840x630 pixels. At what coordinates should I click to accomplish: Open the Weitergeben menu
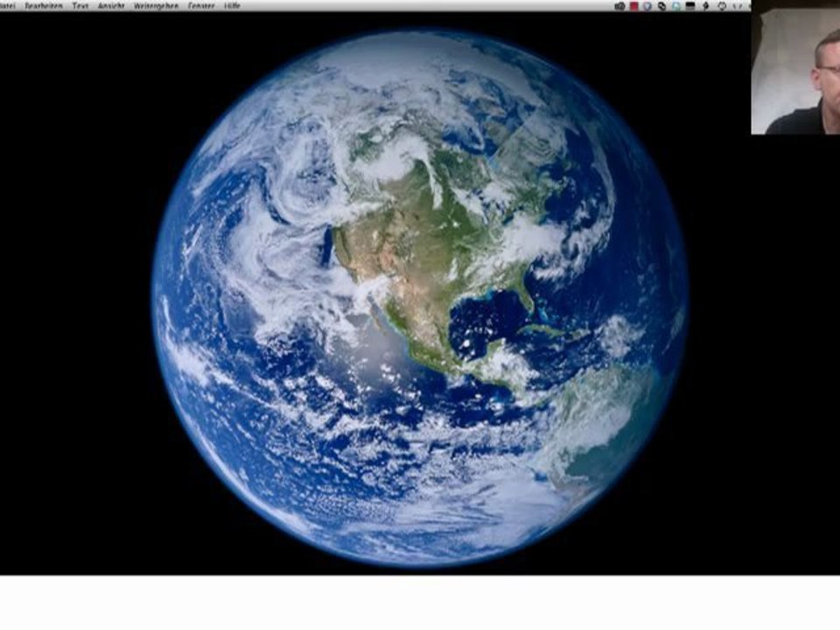coord(156,6)
